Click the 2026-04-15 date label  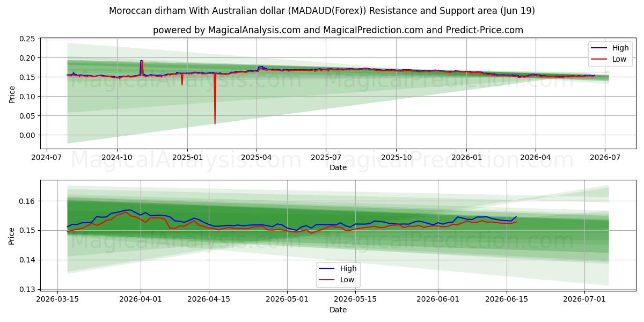coord(209,299)
